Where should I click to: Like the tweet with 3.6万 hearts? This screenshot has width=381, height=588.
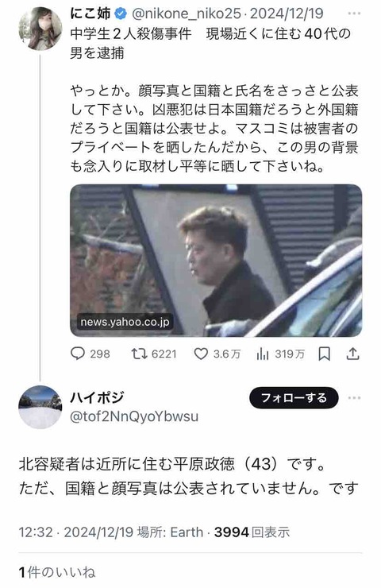[x=201, y=354]
